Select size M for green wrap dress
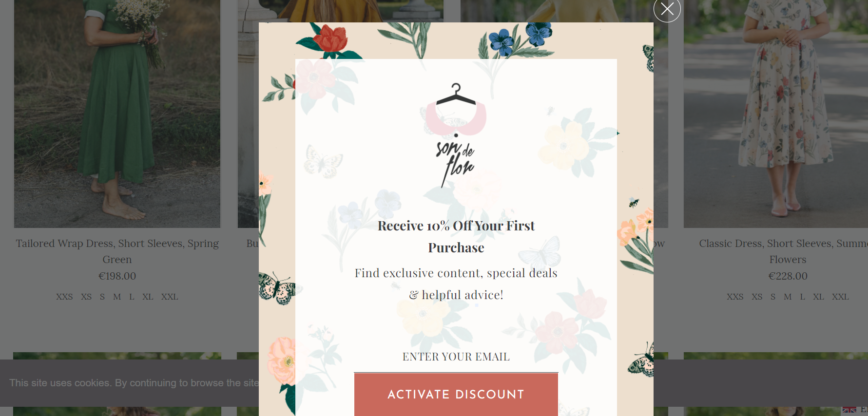 [x=117, y=297]
